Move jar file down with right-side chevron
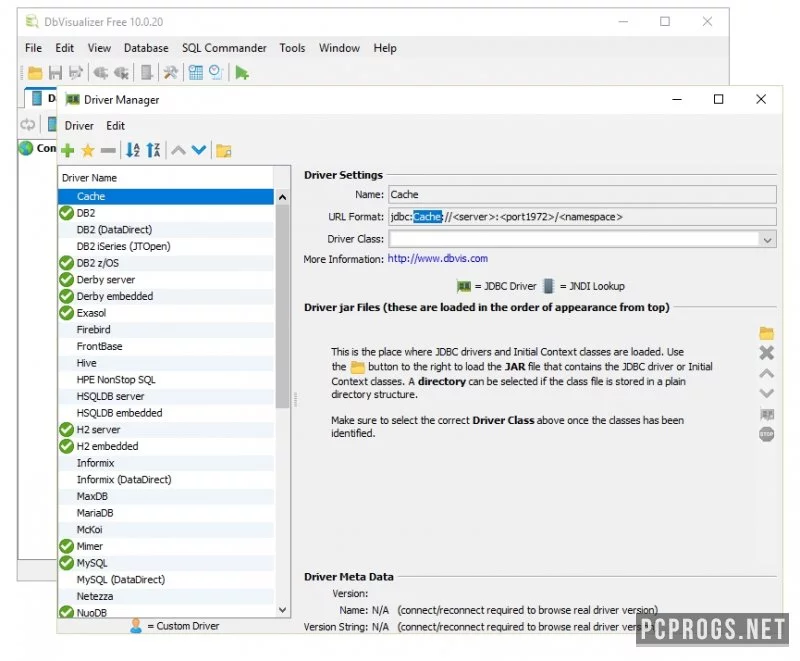The width and height of the screenshot is (800, 661). pos(766,393)
